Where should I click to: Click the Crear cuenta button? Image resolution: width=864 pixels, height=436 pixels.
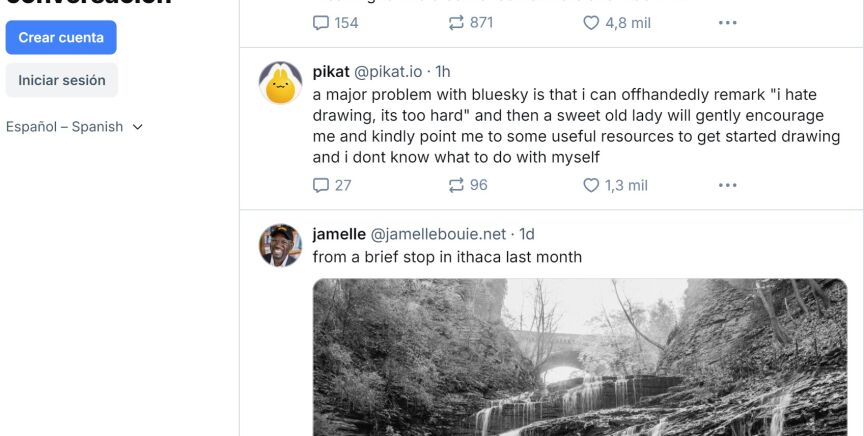[x=61, y=38]
